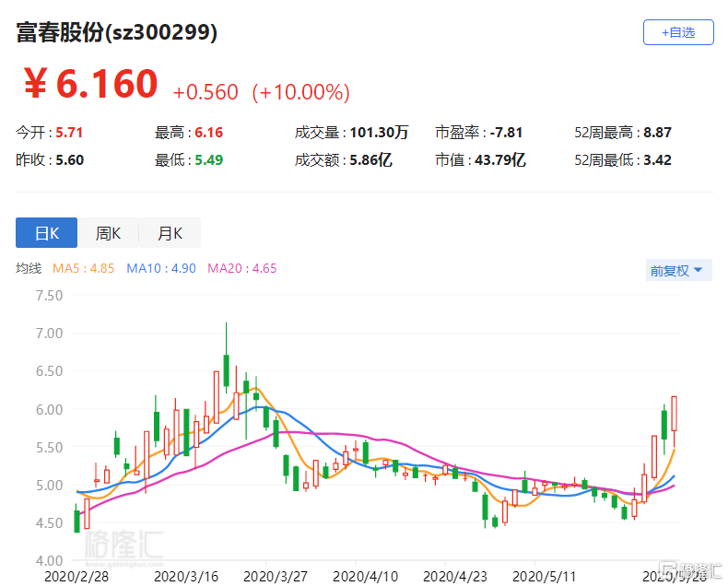Image resolution: width=728 pixels, height=586 pixels.
Task: Click the MA20 : 4.65 legend label
Action: (241, 268)
